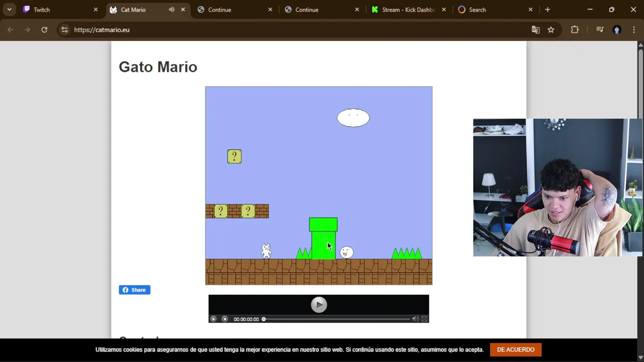644x362 pixels.
Task: Click the Facebook Share button
Action: 134,290
